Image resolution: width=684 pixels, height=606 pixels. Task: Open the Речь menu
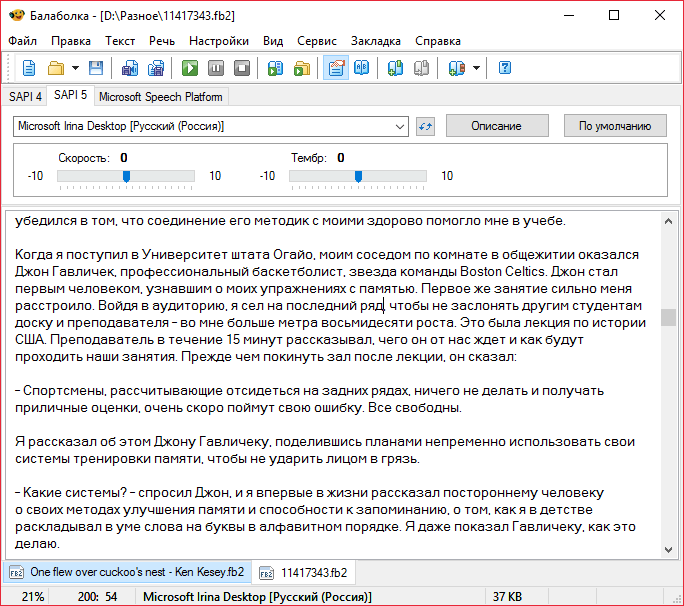[x=162, y=41]
